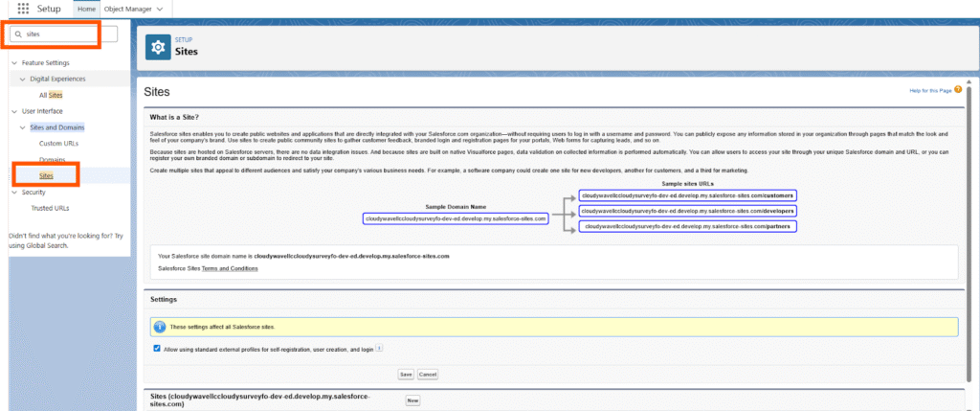The height and width of the screenshot is (411, 980).
Task: Collapse the User Interface section
Action: (14, 111)
